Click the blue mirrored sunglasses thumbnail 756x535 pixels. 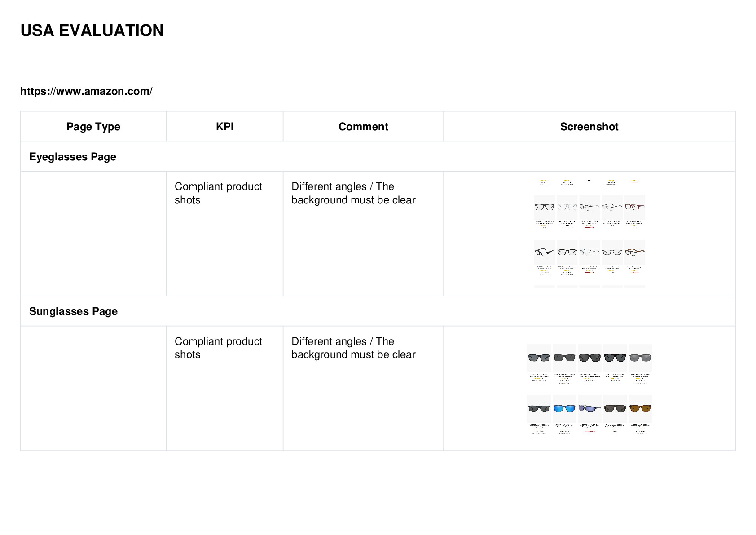[x=564, y=408]
